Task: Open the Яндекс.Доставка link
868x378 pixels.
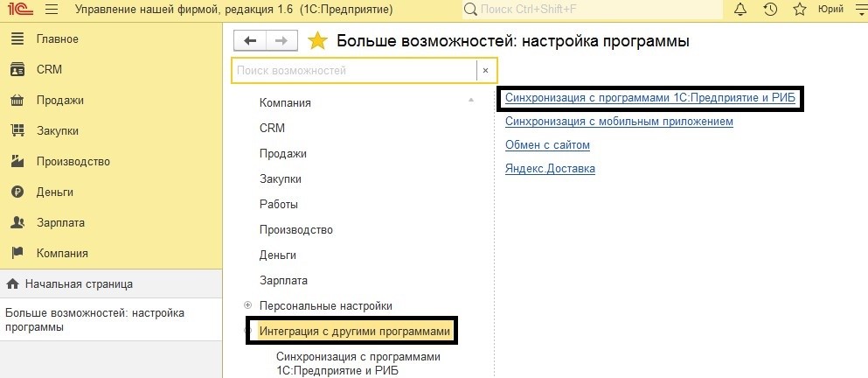Action: pos(550,168)
